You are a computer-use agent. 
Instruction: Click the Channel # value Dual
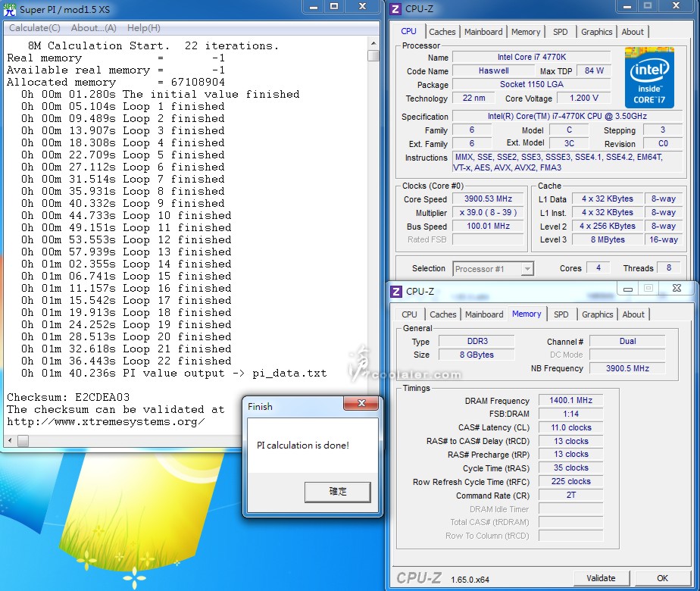(627, 341)
